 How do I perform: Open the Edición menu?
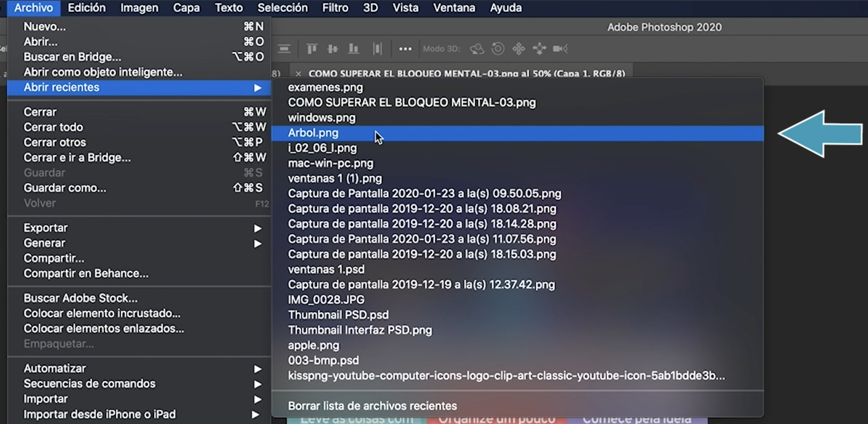coord(87,8)
